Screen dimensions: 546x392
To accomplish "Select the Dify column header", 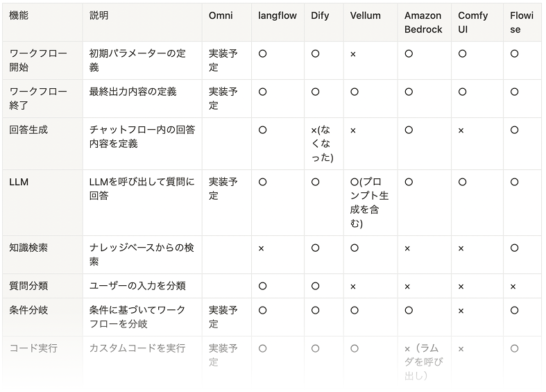I will click(320, 15).
